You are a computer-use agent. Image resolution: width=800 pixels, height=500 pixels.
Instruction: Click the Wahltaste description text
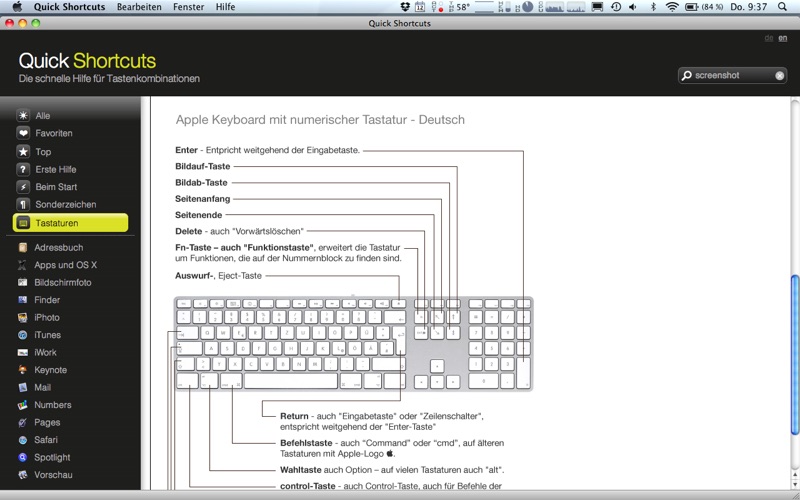[392, 470]
